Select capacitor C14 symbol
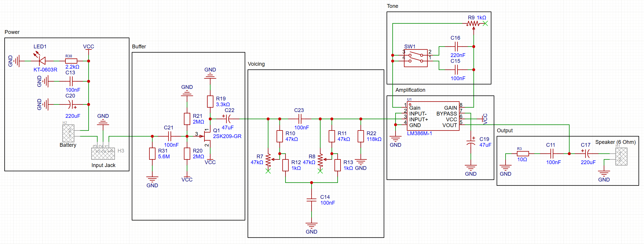Screen dimensions: 644x244 click(312, 200)
